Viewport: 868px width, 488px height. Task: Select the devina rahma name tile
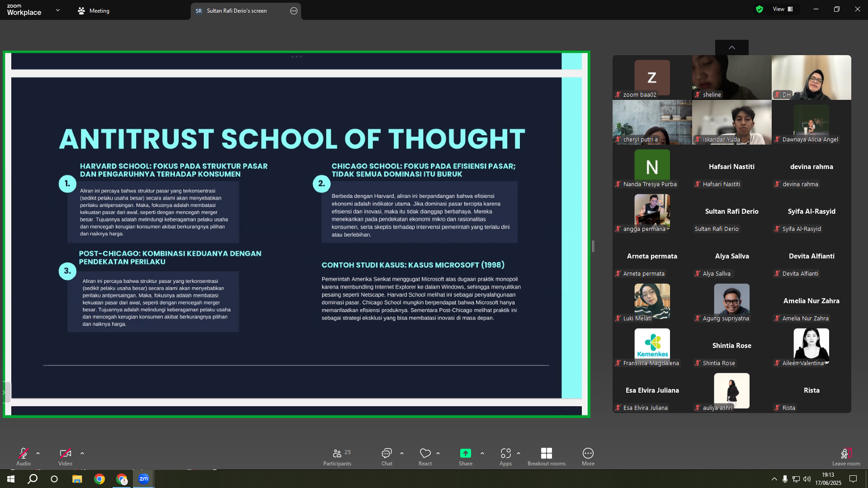point(811,167)
